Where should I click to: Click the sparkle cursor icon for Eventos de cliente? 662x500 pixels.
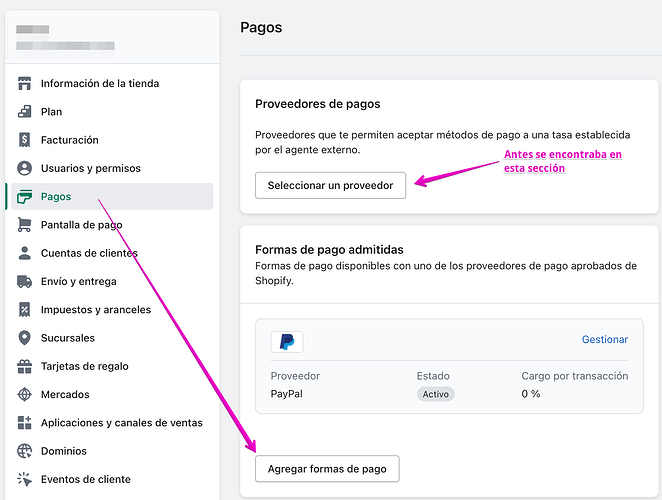pos(24,479)
